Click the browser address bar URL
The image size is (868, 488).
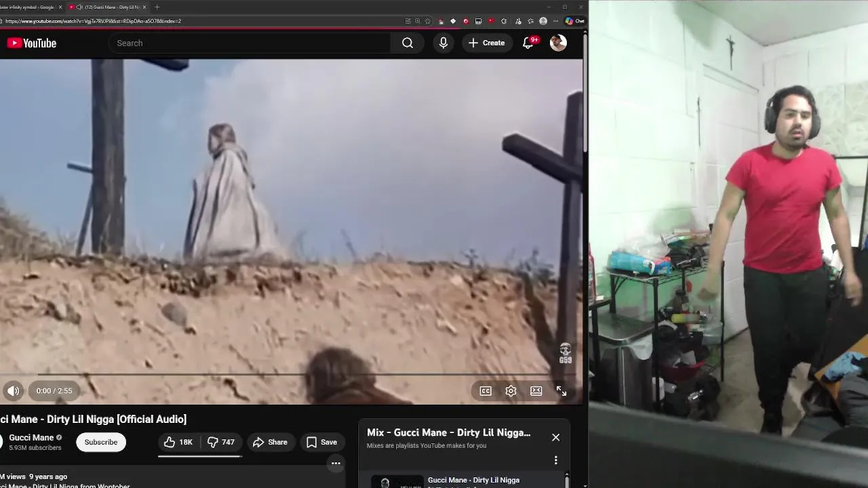click(93, 21)
